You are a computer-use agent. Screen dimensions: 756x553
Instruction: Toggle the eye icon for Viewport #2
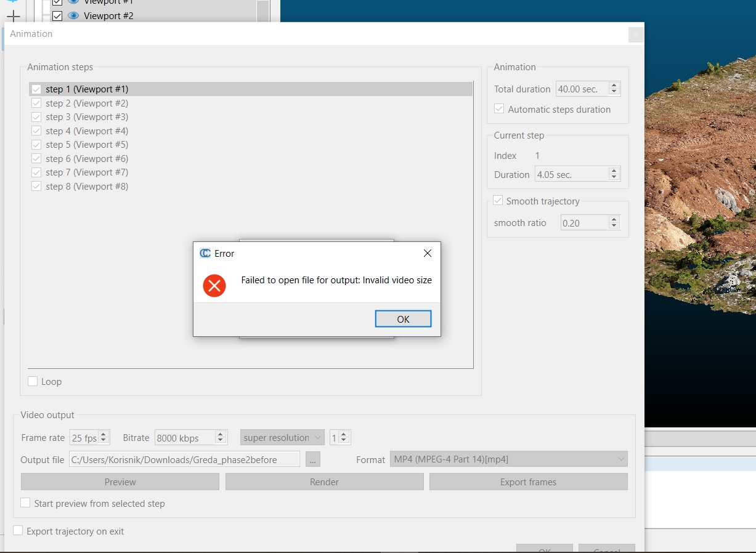[73, 15]
